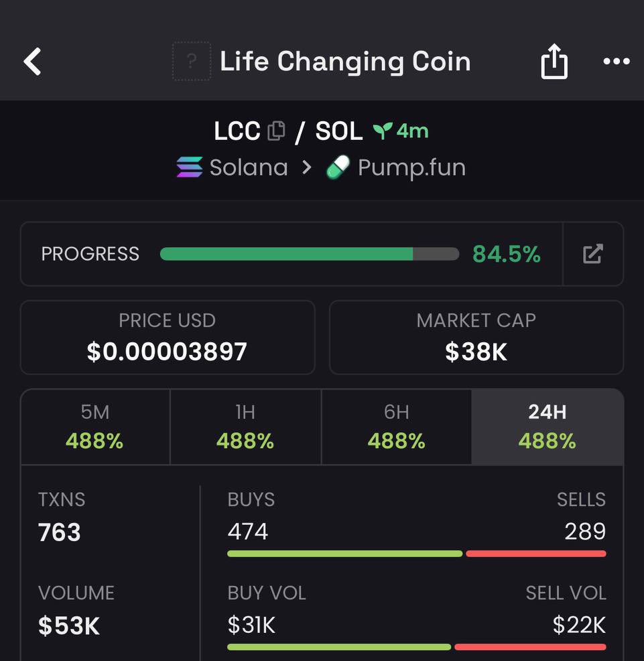Open the Solana chain link
The image size is (644, 661).
tap(233, 167)
